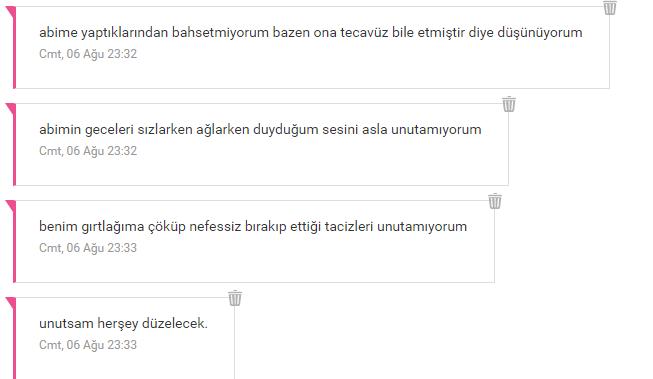Select the message text 'benim gırtlağıma çöküp'
Screen dimensions: 653x379
pos(253,227)
